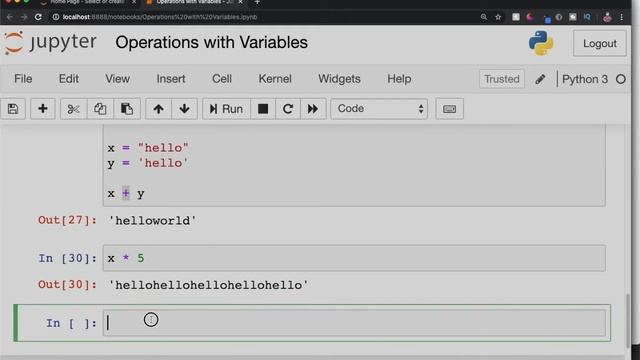
Task: Switch to the Home Page browser tab
Action: pos(88,2)
